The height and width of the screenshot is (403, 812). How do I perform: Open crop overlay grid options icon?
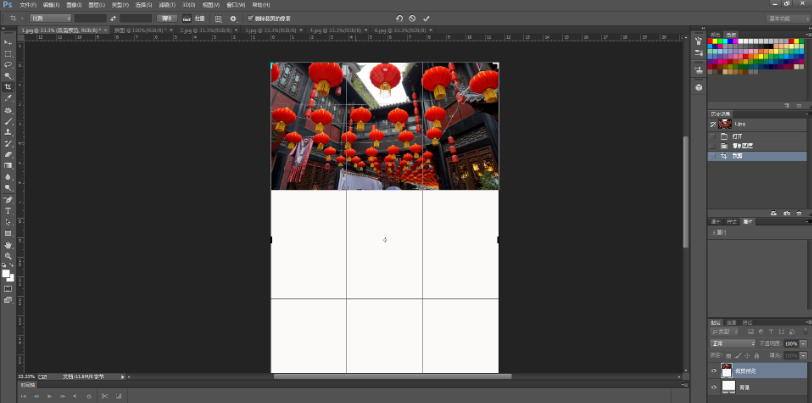click(x=218, y=18)
